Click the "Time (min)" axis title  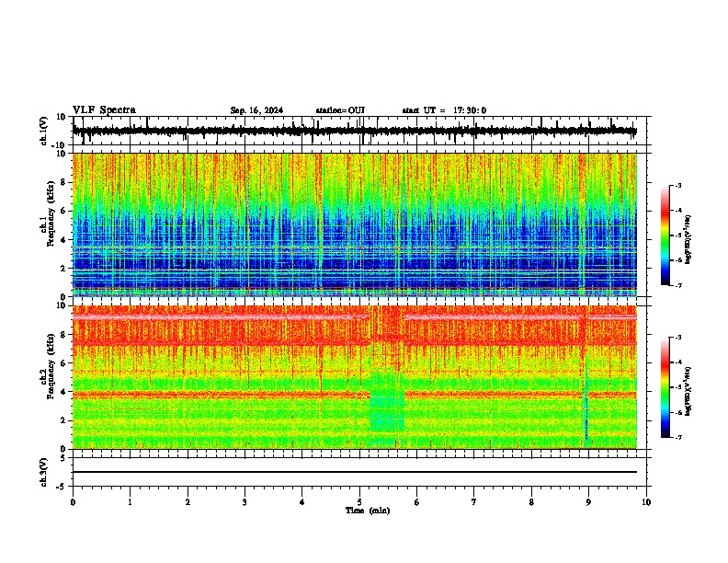[x=368, y=511]
